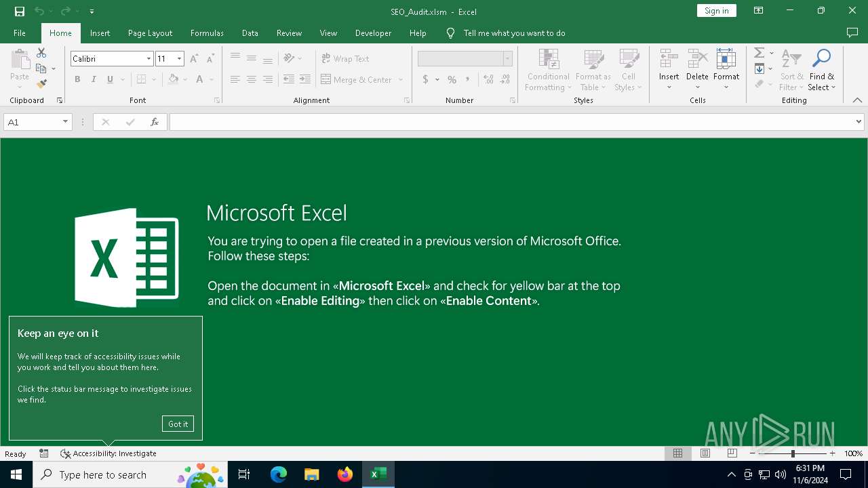Screen dimensions: 868x488
Task: Switch to Formulas tab
Action: pos(207,33)
